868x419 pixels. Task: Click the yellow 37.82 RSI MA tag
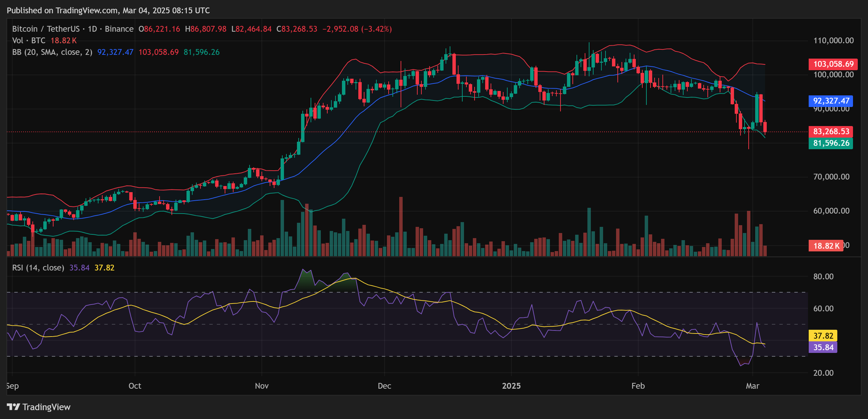pos(823,336)
